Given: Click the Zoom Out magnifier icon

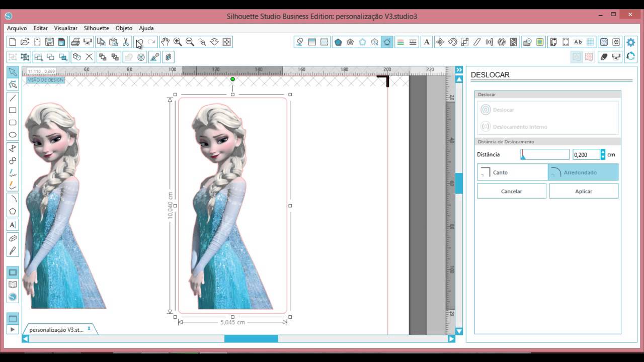Looking at the screenshot, I should (190, 42).
